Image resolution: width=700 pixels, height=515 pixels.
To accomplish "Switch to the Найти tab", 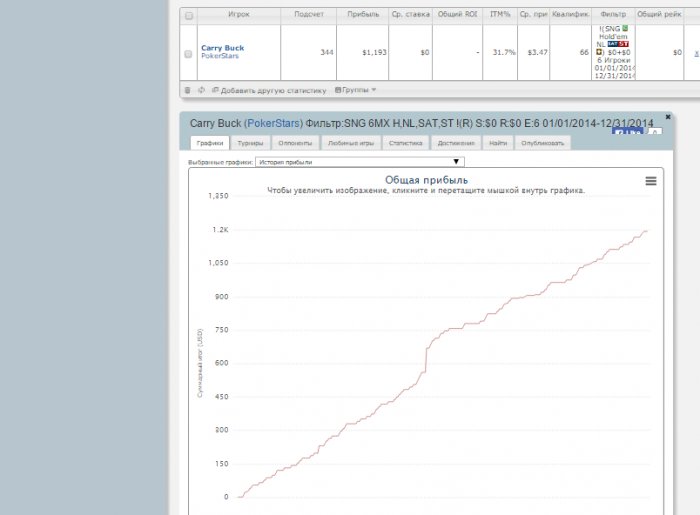I will click(x=498, y=143).
